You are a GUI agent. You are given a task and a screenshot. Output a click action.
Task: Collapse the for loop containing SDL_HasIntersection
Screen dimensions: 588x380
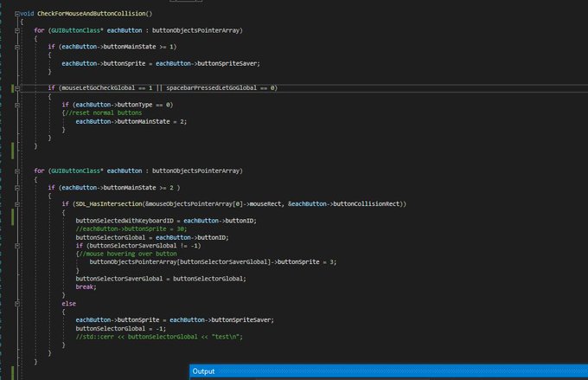17,171
